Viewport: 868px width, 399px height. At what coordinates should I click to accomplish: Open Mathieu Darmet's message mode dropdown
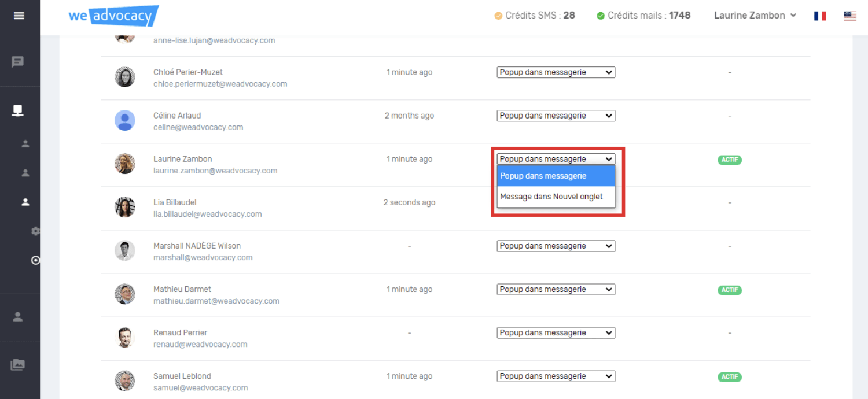556,289
